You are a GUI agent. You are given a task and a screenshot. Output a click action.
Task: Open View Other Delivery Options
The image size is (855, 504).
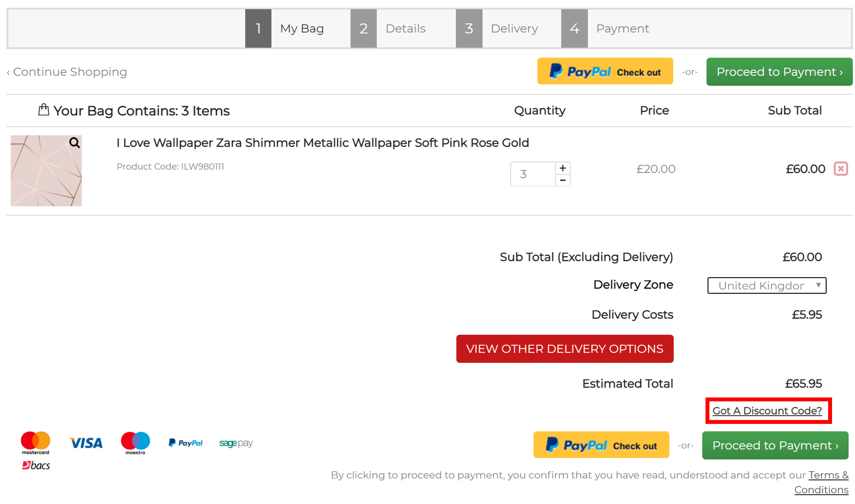(x=564, y=349)
